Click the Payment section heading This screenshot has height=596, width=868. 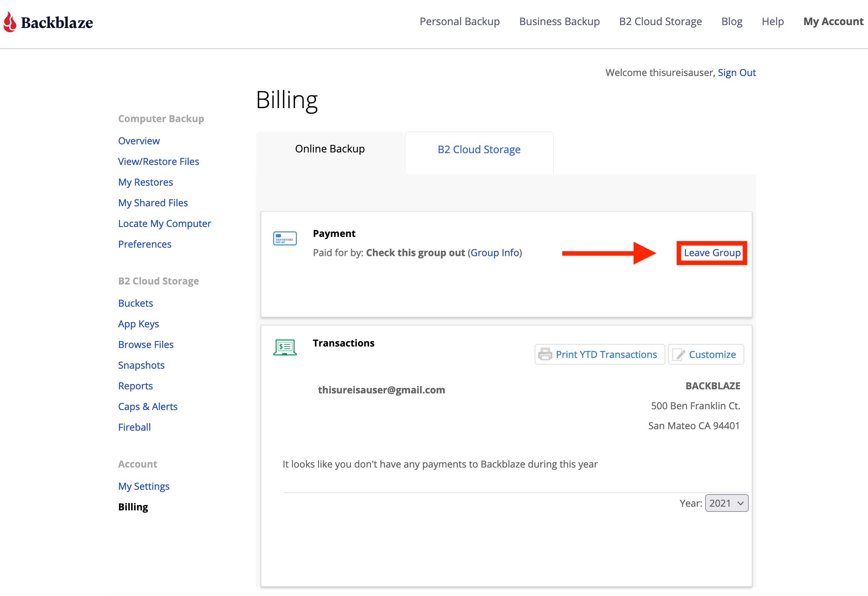click(x=334, y=233)
